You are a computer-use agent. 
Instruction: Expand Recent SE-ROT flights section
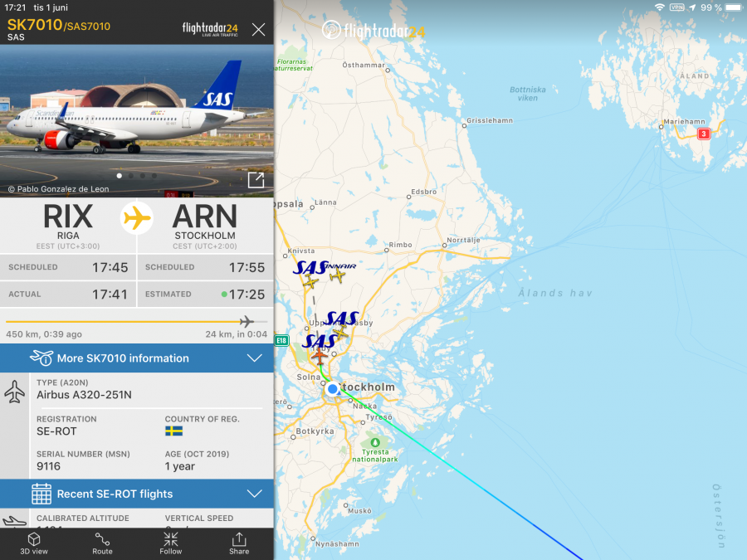click(137, 494)
